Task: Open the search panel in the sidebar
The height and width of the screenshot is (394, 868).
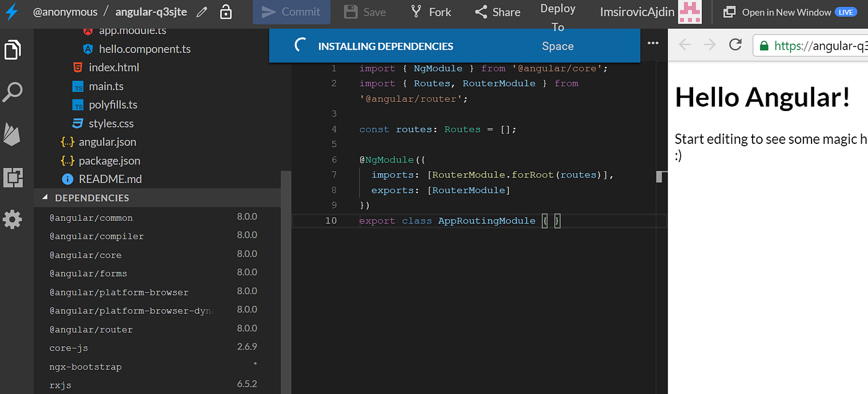Action: [13, 92]
